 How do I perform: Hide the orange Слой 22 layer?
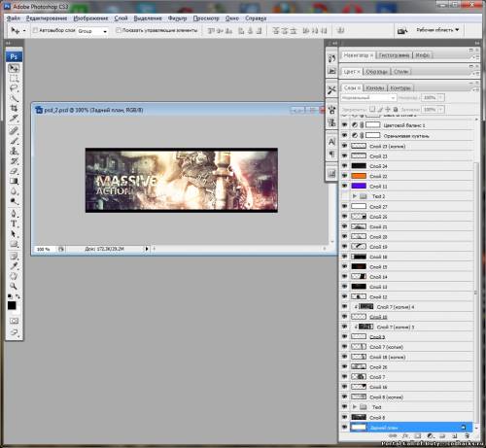coord(344,176)
